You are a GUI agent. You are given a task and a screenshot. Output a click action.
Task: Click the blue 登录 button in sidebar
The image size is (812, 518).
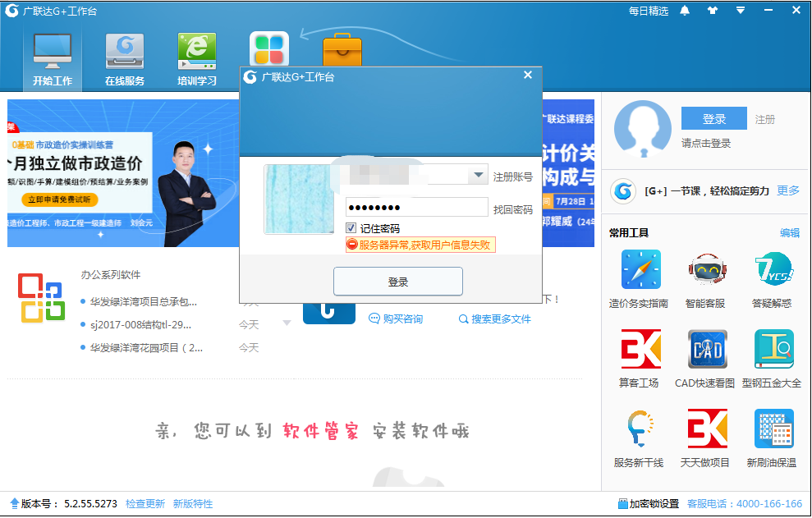pos(713,118)
